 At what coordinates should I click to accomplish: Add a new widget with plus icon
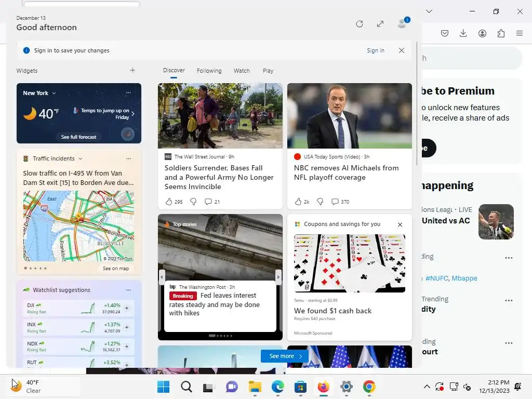tap(132, 70)
